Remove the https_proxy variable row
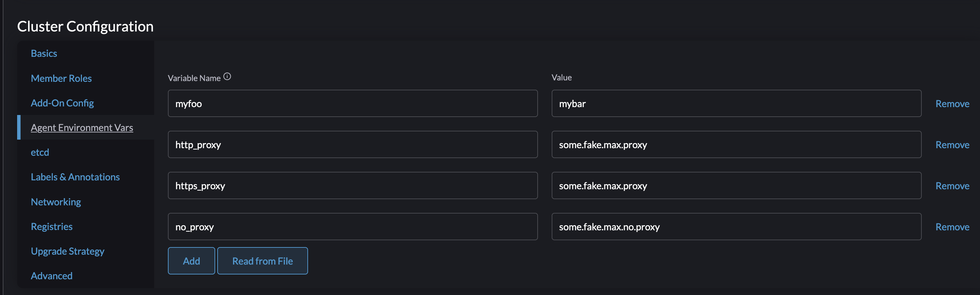Screen dimensions: 980x295 pos(952,186)
